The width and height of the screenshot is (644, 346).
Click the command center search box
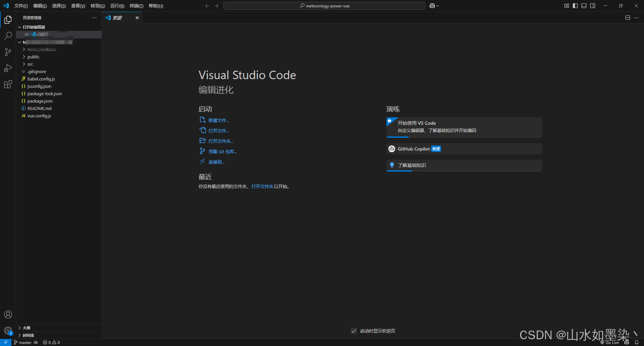click(324, 6)
